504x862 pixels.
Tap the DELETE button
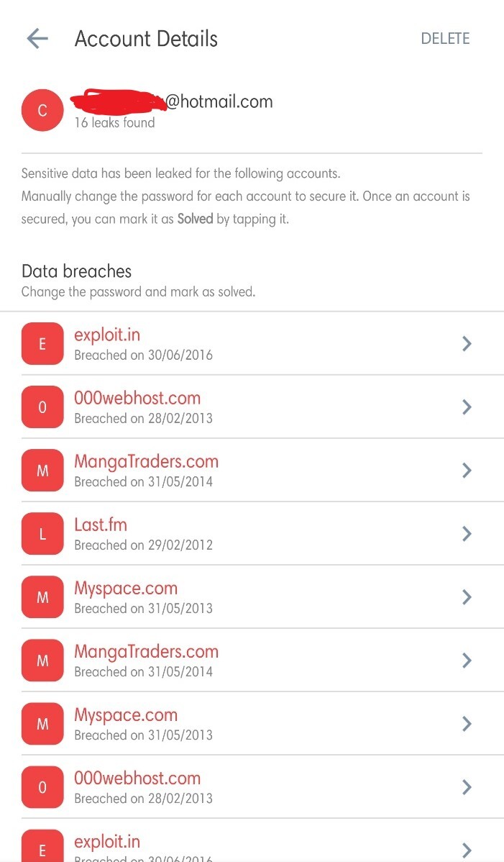pos(445,39)
